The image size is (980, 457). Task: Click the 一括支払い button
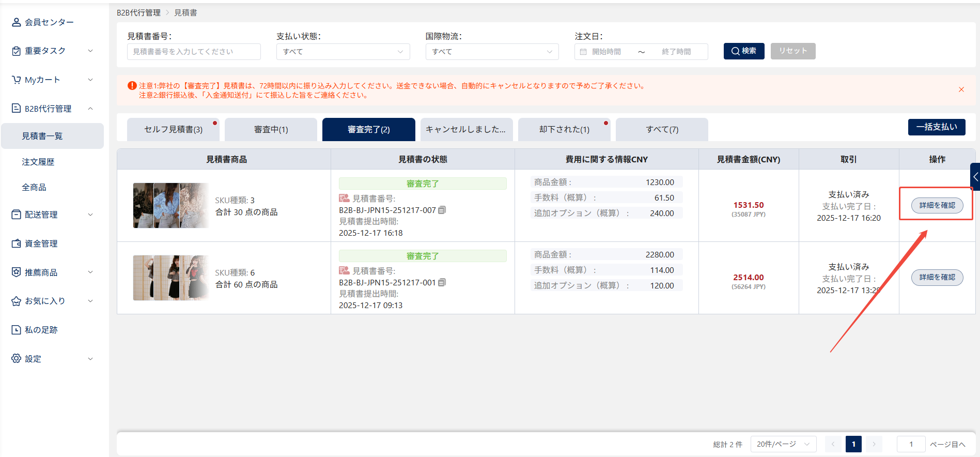click(937, 127)
